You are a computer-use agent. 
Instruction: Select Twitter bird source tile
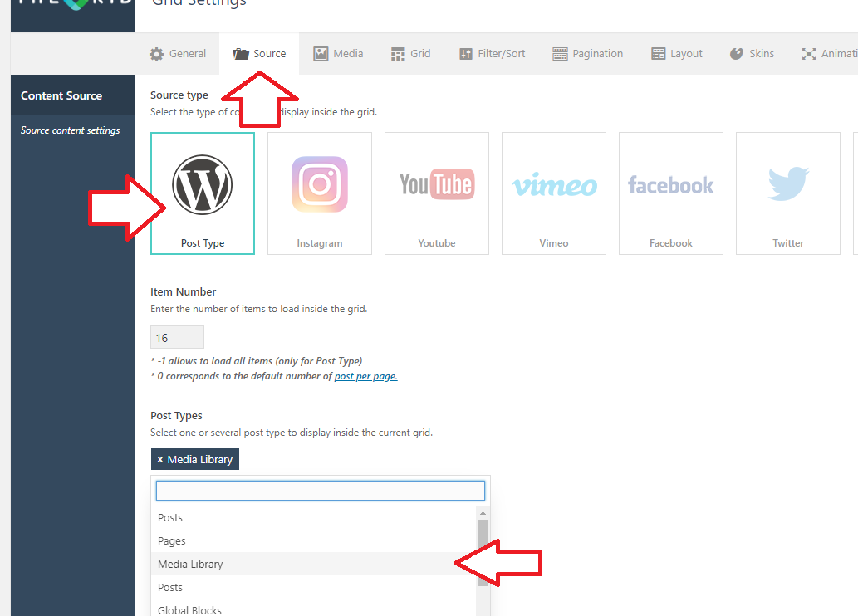tap(788, 193)
